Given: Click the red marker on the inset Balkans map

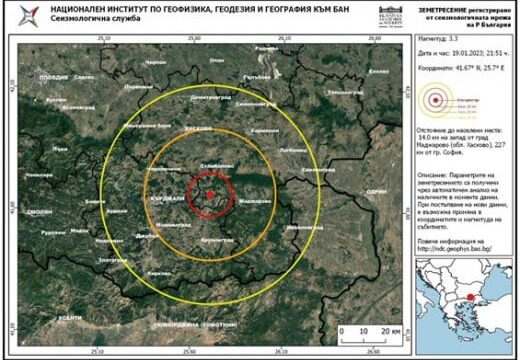Looking at the screenshot, I should pos(470,297).
